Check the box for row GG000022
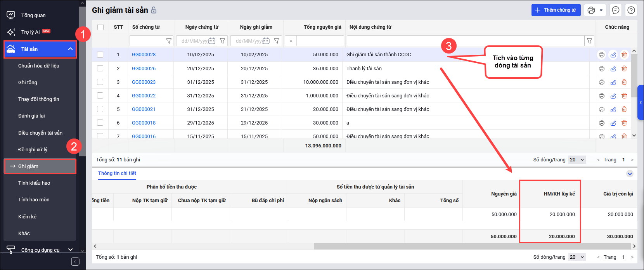Screen dimensions: 644x270 tap(100, 96)
